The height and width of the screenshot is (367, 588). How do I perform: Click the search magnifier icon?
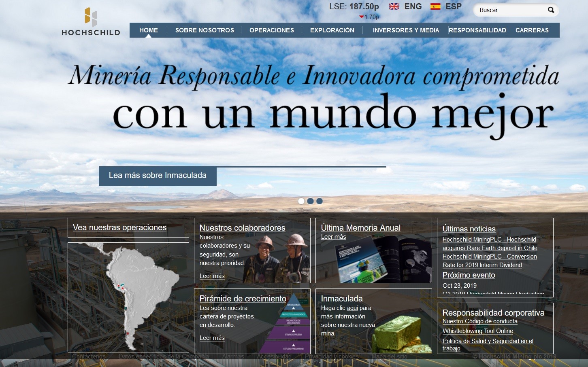[x=551, y=10]
